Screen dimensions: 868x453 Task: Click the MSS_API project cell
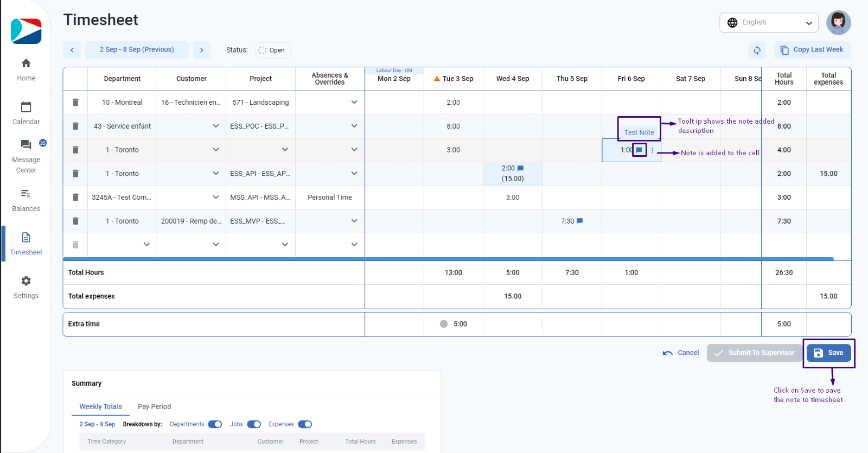261,197
